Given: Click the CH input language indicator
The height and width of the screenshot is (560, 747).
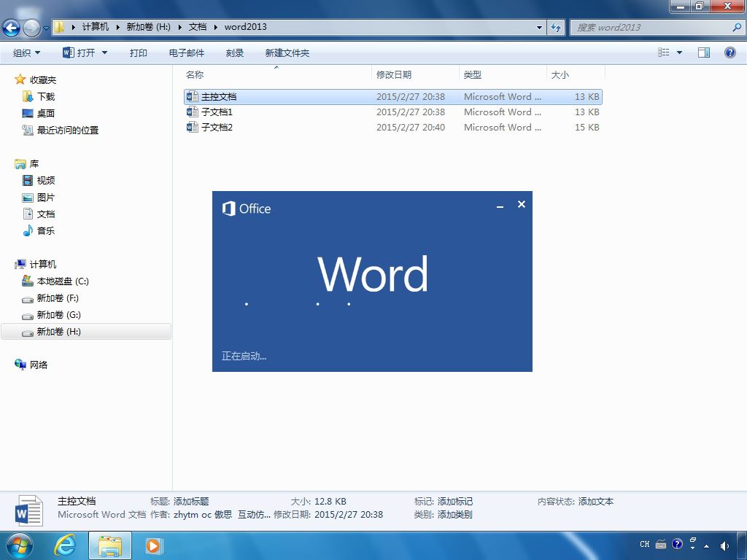Looking at the screenshot, I should (645, 544).
